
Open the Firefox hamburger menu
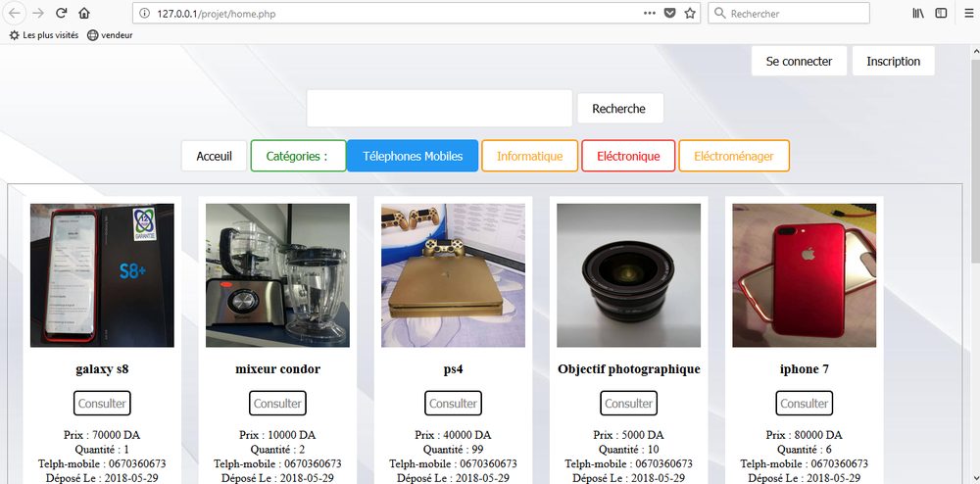pyautogui.click(x=969, y=13)
